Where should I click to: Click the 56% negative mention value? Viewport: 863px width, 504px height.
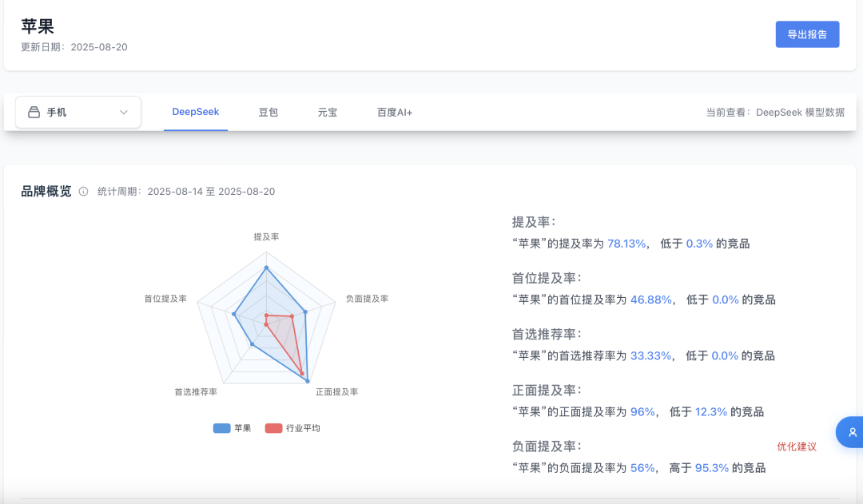(x=642, y=468)
